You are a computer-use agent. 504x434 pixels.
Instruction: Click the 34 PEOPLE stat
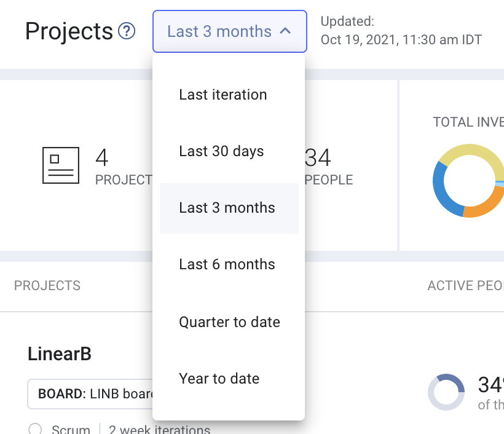(x=328, y=167)
